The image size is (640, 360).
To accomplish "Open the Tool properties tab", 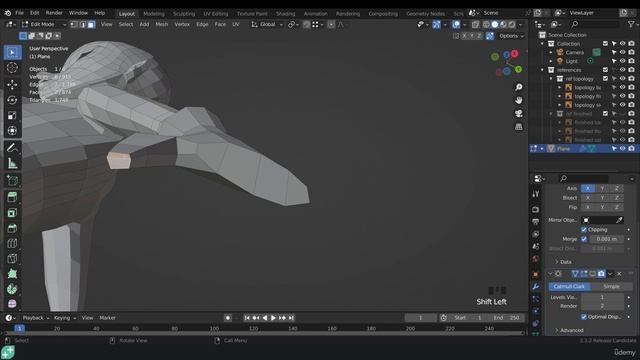I will coord(536,194).
